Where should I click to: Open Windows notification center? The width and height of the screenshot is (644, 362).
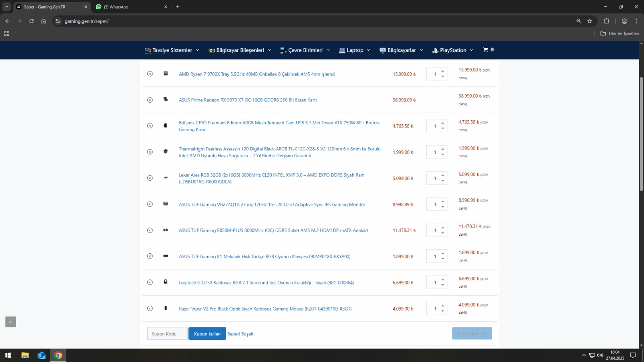click(x=633, y=355)
